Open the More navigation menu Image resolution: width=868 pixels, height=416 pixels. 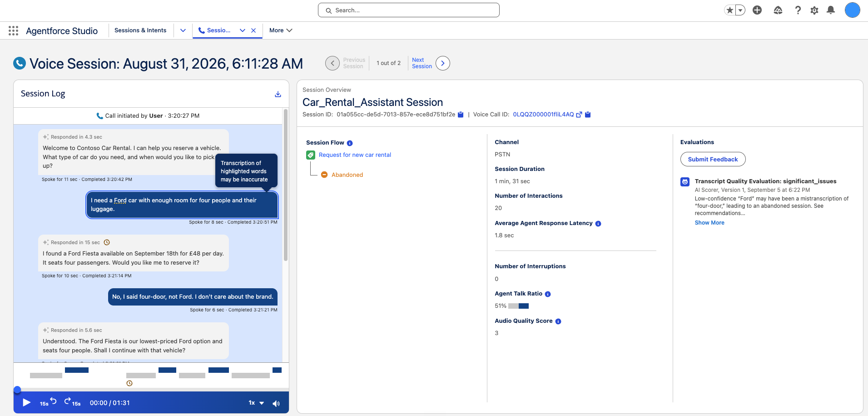coord(281,30)
